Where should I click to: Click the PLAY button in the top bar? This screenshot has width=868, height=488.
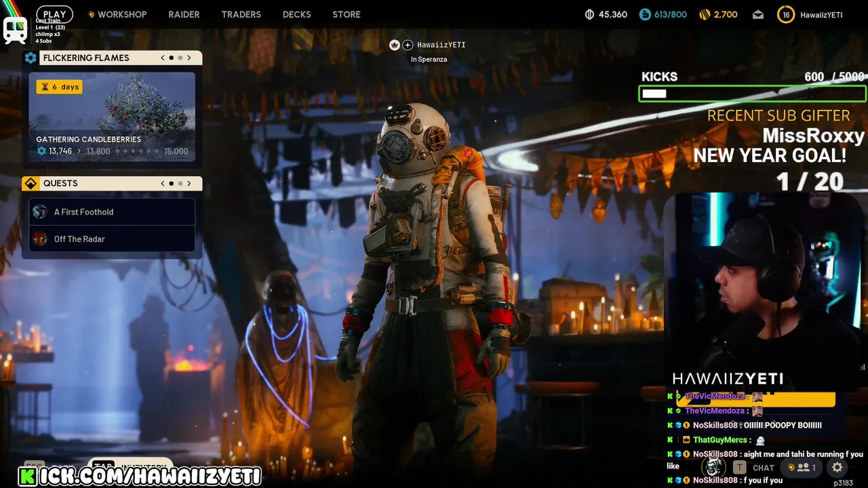(54, 14)
